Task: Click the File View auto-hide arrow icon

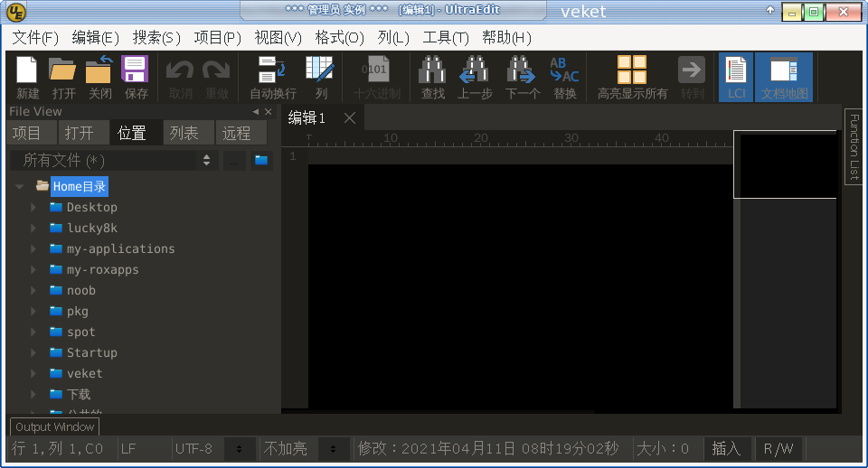Action: 255,112
